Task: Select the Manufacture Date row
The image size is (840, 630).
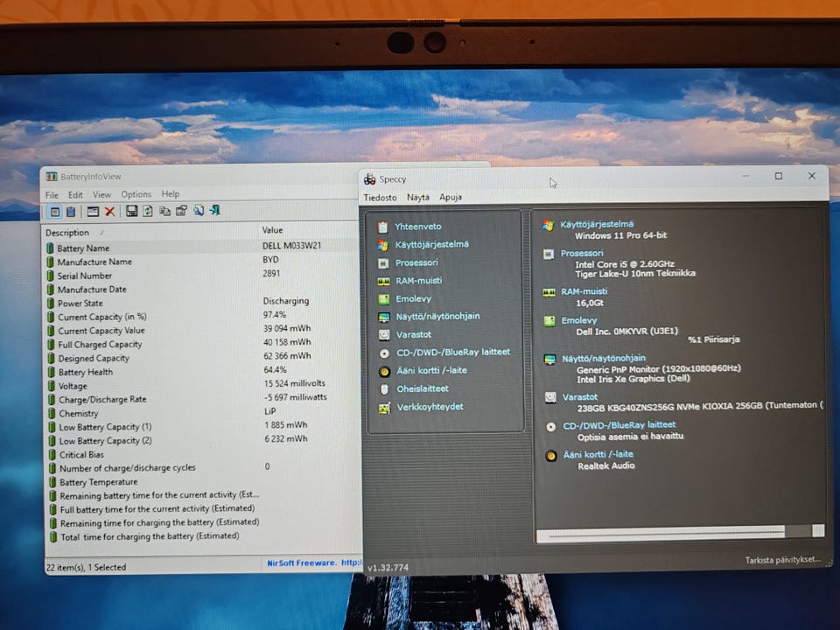Action: coord(201,290)
